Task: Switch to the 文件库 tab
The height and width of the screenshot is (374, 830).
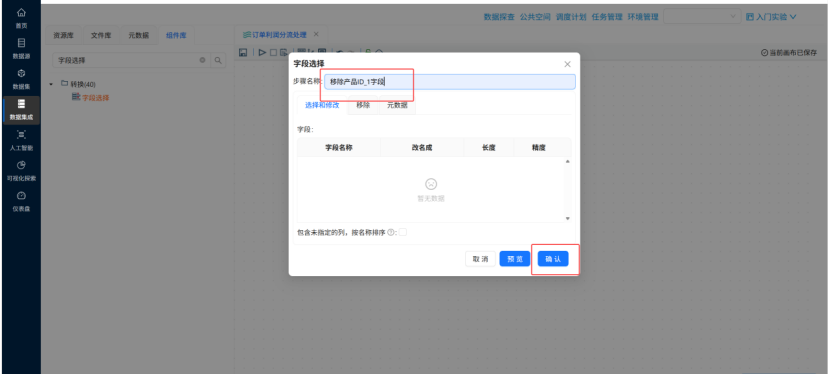Action: (101, 35)
